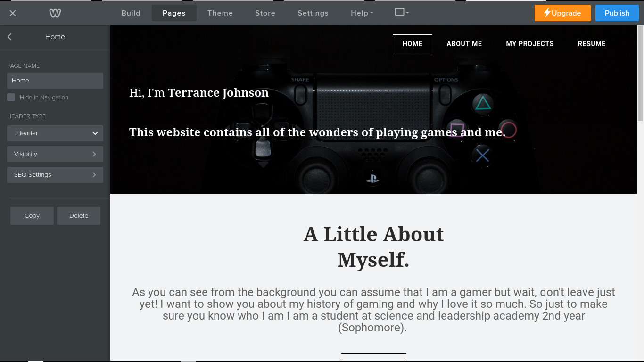Click the About Me navigation link
Image resolution: width=644 pixels, height=362 pixels.
464,44
